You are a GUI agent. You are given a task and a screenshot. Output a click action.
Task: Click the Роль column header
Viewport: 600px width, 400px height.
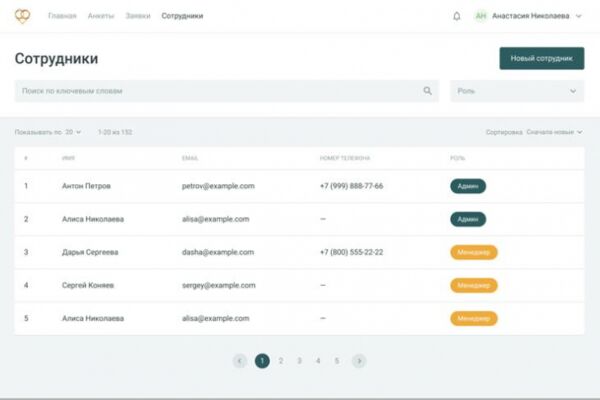click(457, 158)
